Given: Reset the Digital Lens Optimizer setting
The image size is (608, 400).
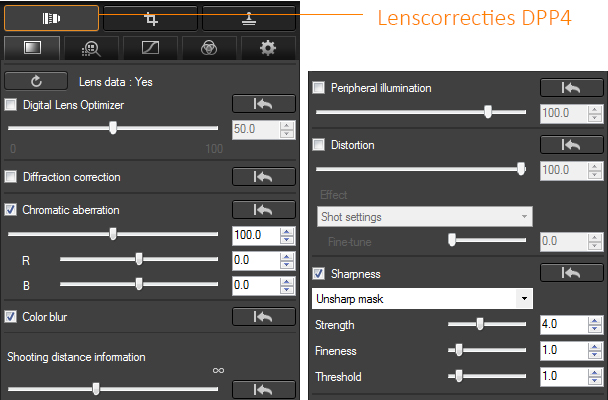Looking at the screenshot, I should [263, 104].
